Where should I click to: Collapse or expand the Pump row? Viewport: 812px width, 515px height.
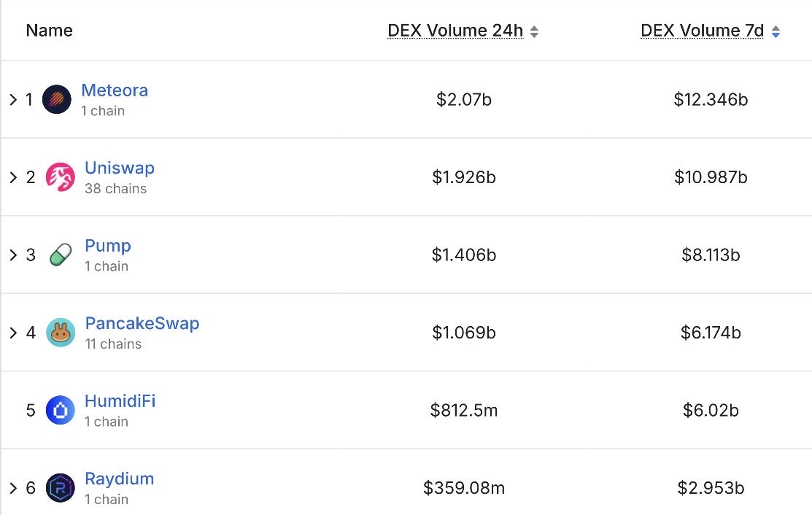(x=13, y=255)
